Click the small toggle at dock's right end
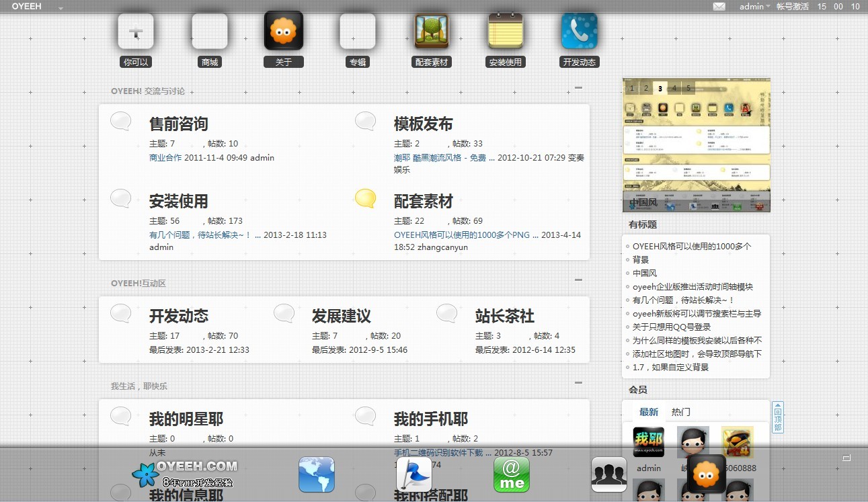 click(x=846, y=458)
